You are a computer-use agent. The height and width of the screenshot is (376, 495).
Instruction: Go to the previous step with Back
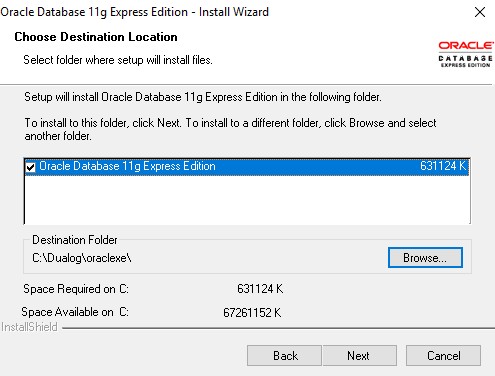[x=284, y=355]
